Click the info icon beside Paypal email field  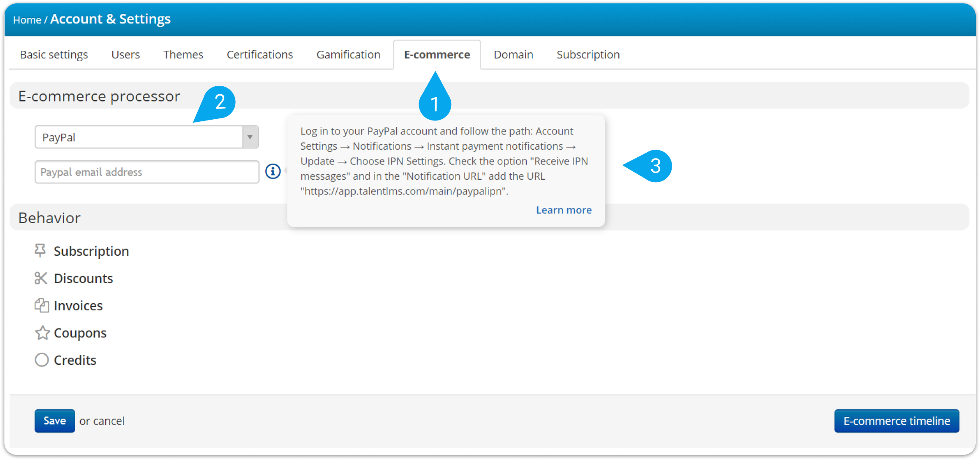pyautogui.click(x=273, y=171)
